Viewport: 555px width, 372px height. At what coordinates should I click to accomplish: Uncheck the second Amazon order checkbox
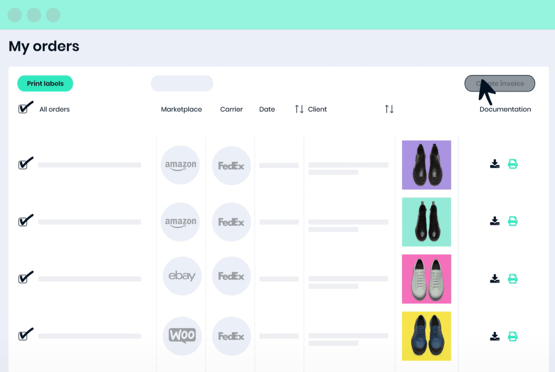click(25, 220)
